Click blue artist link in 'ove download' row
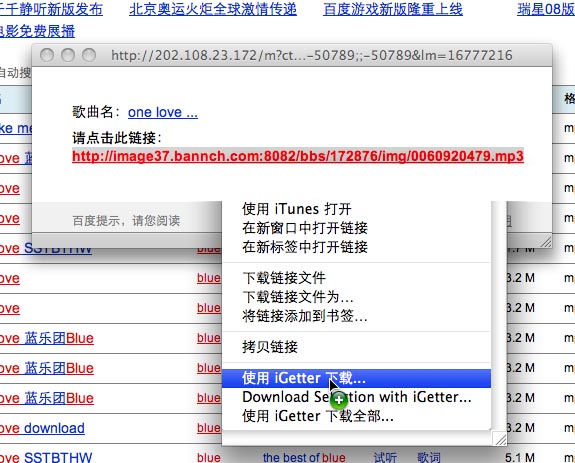 coord(209,428)
